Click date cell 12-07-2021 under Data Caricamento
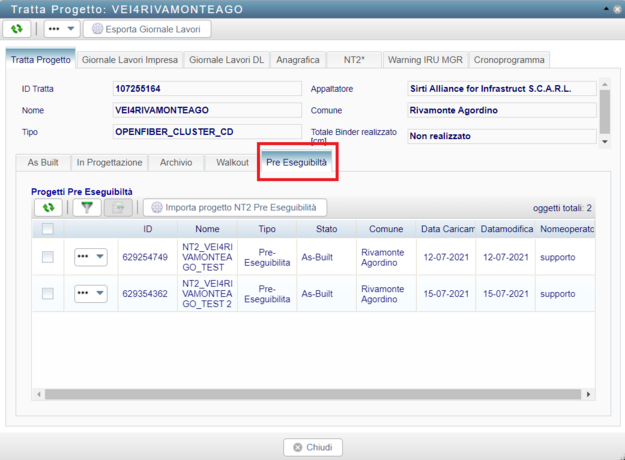Image resolution: width=625 pixels, height=460 pixels. click(x=446, y=257)
